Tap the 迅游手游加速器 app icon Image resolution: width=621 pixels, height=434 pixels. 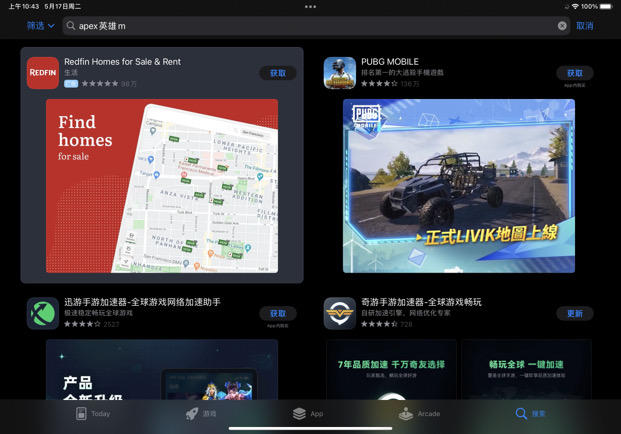[x=43, y=313]
